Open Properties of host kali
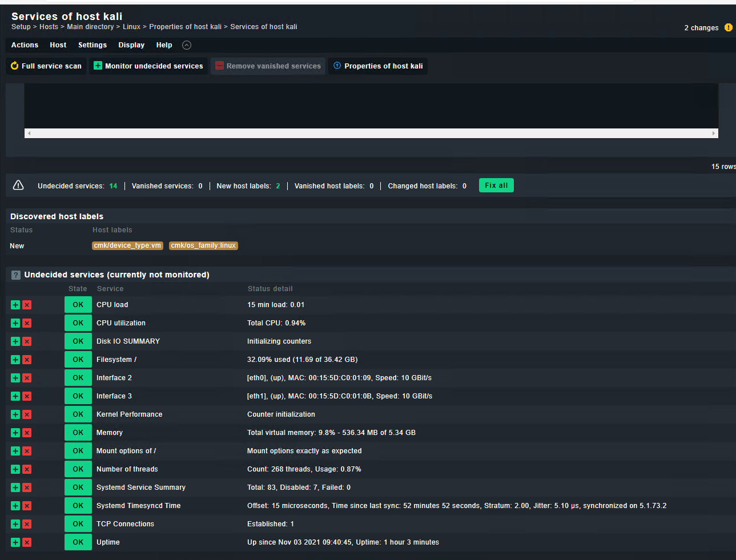736x560 pixels. click(378, 66)
